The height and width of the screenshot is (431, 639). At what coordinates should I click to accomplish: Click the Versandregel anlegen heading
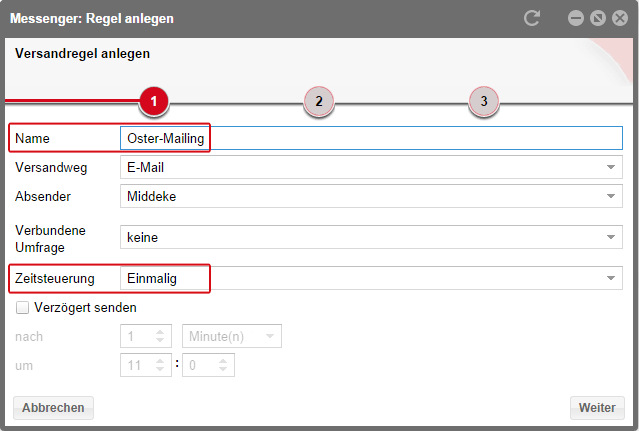point(83,54)
